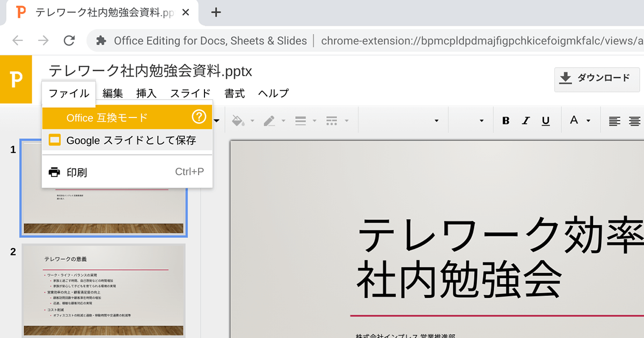Go forward in browser history
Screen dimensions: 644x338
tap(43, 41)
